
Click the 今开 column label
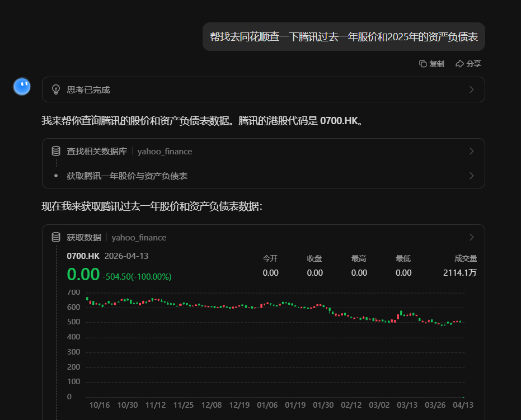click(270, 258)
